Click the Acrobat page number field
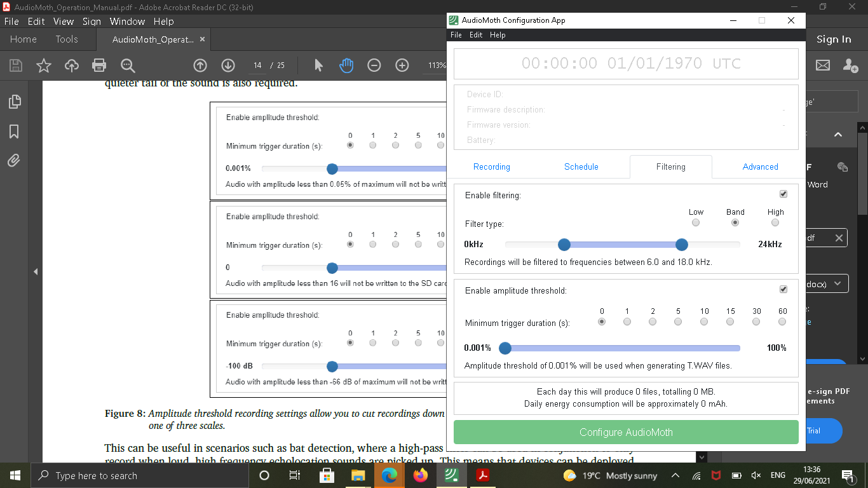Image resolution: width=868 pixels, height=488 pixels. (257, 65)
